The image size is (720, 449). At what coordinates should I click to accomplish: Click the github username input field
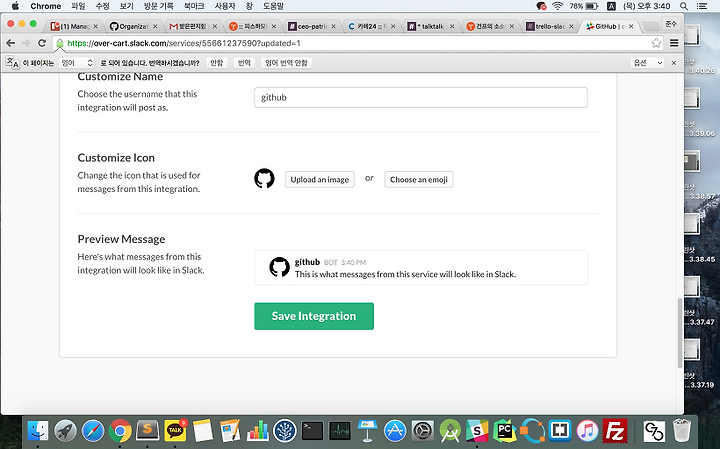(421, 97)
